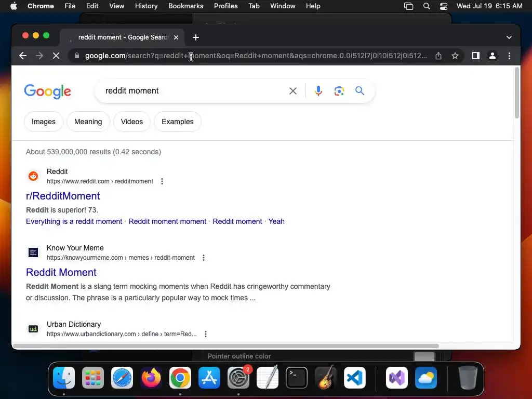The height and width of the screenshot is (399, 532).
Task: Click the Urban Dictionary favicon
Action: [x=33, y=329]
